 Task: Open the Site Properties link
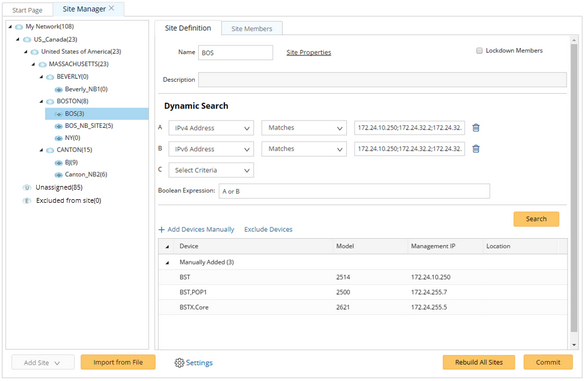[308, 53]
